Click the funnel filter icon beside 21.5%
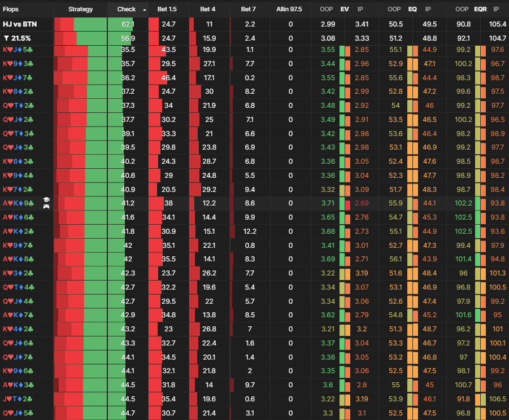The width and height of the screenshot is (509, 420). click(x=6, y=38)
